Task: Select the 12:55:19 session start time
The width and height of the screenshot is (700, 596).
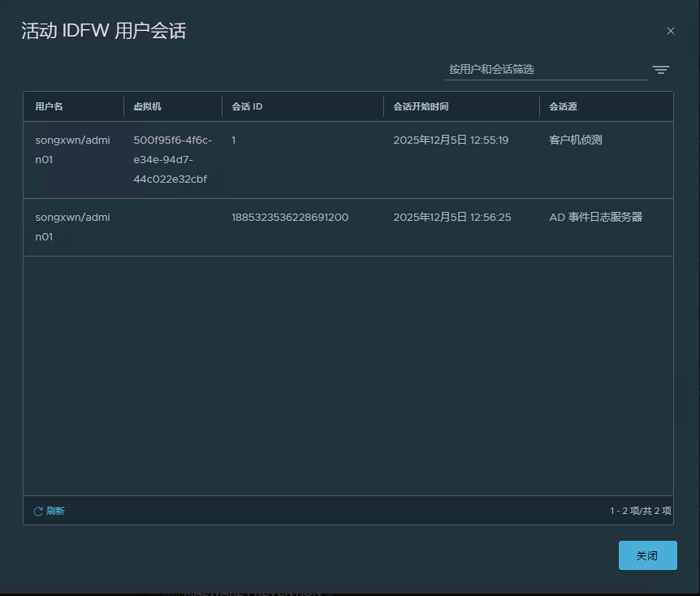Action: click(x=451, y=140)
